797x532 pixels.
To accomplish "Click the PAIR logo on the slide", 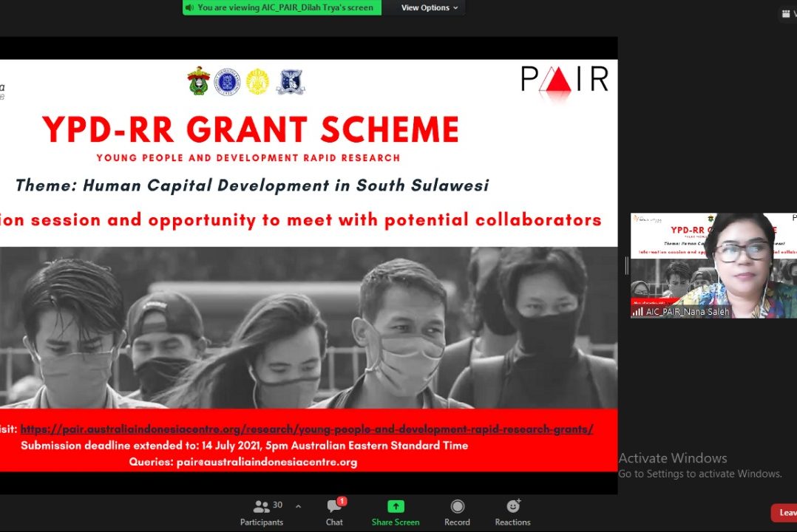I will pos(565,78).
